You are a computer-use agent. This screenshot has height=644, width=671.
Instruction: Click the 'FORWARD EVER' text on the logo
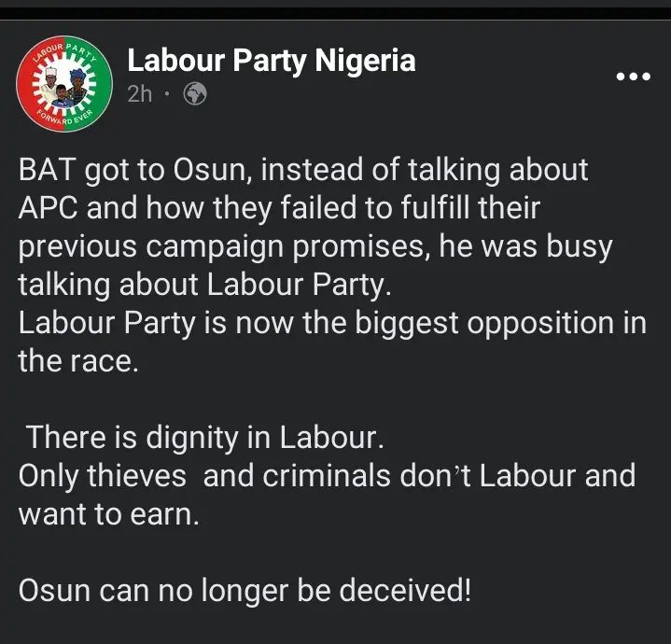point(65,119)
